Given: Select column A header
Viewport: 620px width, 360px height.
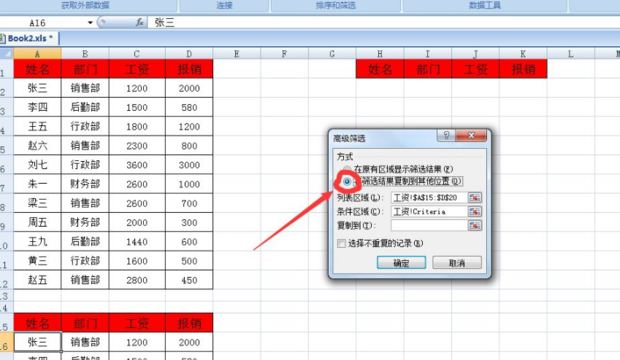Looking at the screenshot, I should click(38, 54).
